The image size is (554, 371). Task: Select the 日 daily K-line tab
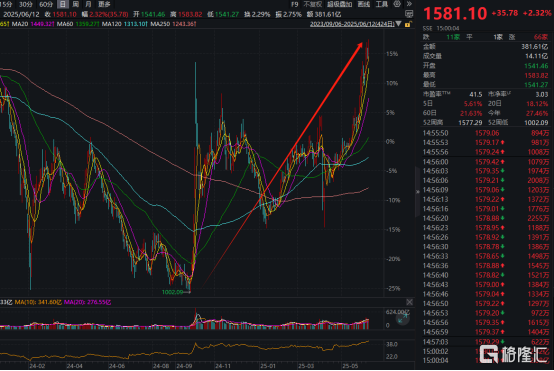click(x=63, y=4)
